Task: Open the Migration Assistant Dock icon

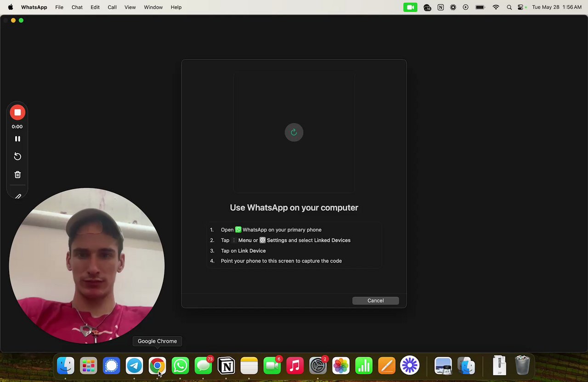Action: tap(466, 366)
